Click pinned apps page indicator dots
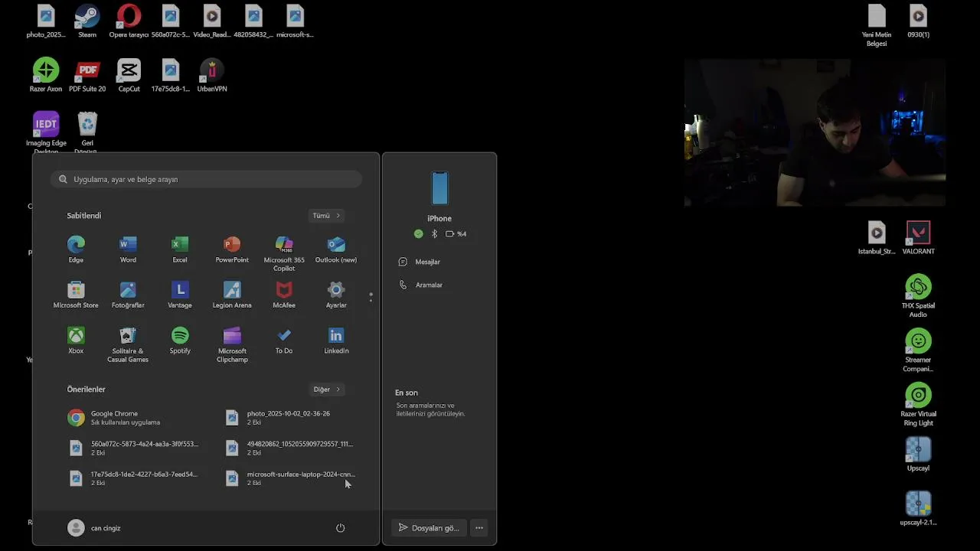Screen dimensions: 980x551 [371, 296]
